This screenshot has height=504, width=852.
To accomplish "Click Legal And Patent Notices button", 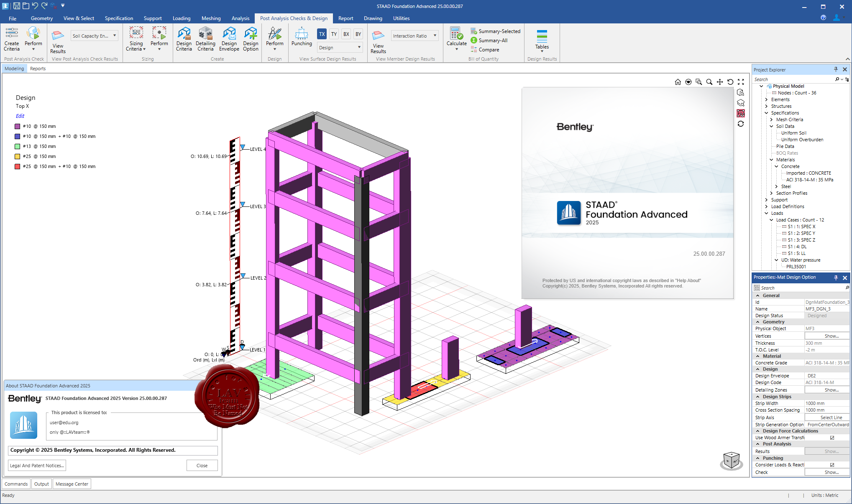I will point(37,466).
